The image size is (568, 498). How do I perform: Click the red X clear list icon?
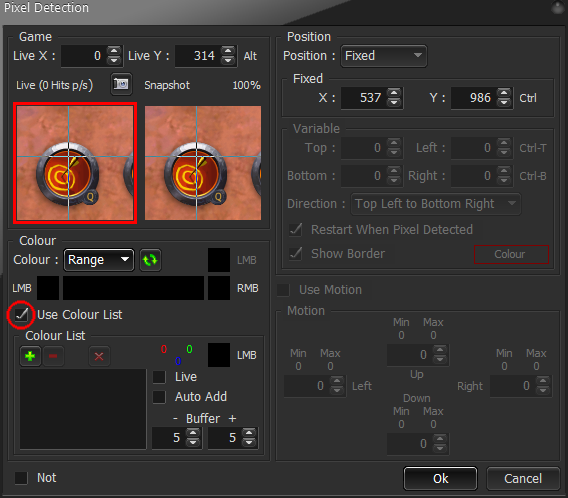pos(99,356)
